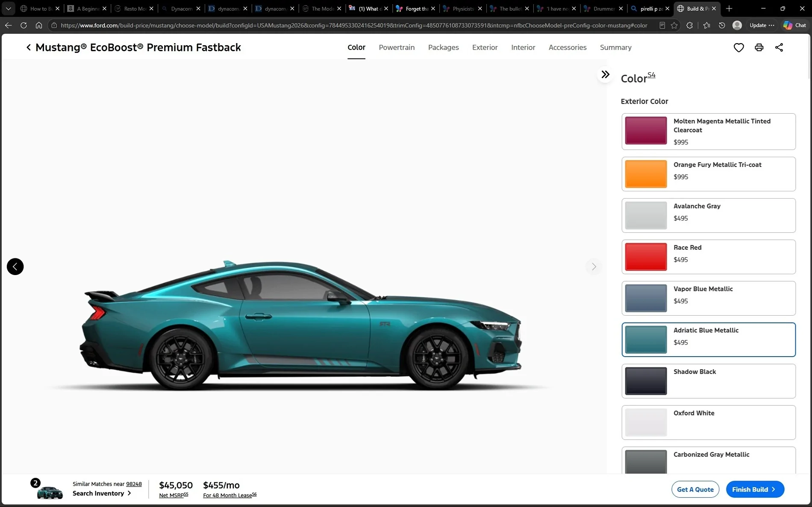
Task: Share the Mustang build
Action: click(x=779, y=47)
